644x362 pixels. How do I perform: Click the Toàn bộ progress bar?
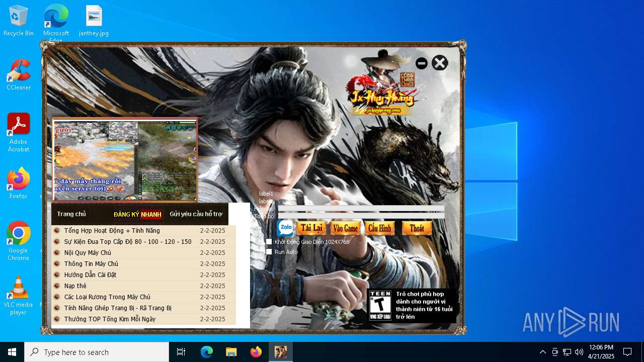coord(361,216)
